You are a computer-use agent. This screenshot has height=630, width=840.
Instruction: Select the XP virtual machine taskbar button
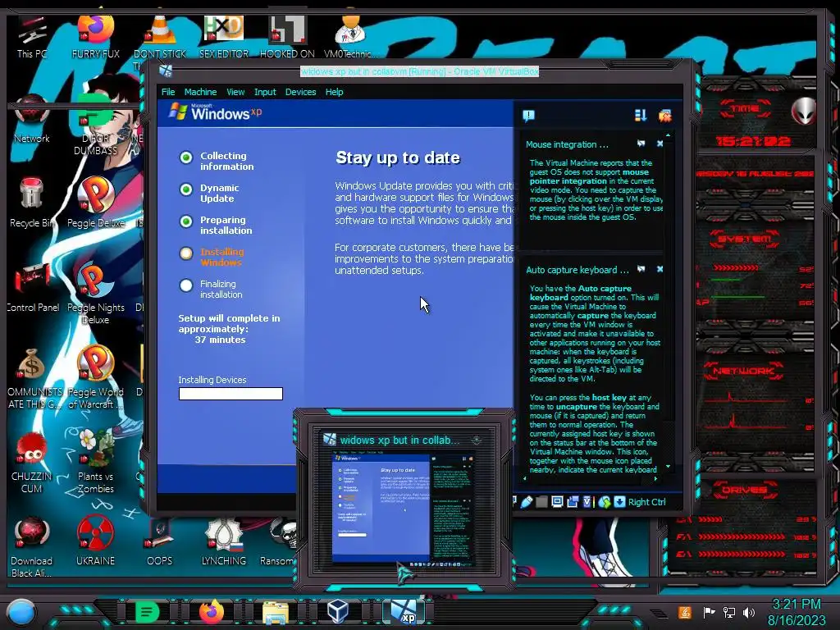pos(404,611)
